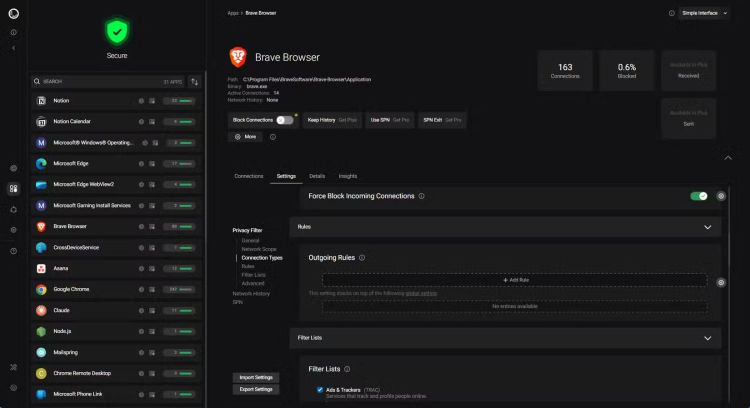Collapse the Filter Lists section header
Viewport: 750px width, 408px height.
tap(708, 338)
